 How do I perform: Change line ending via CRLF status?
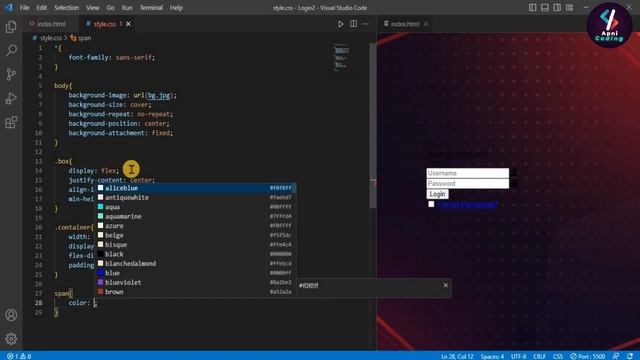tap(539, 356)
